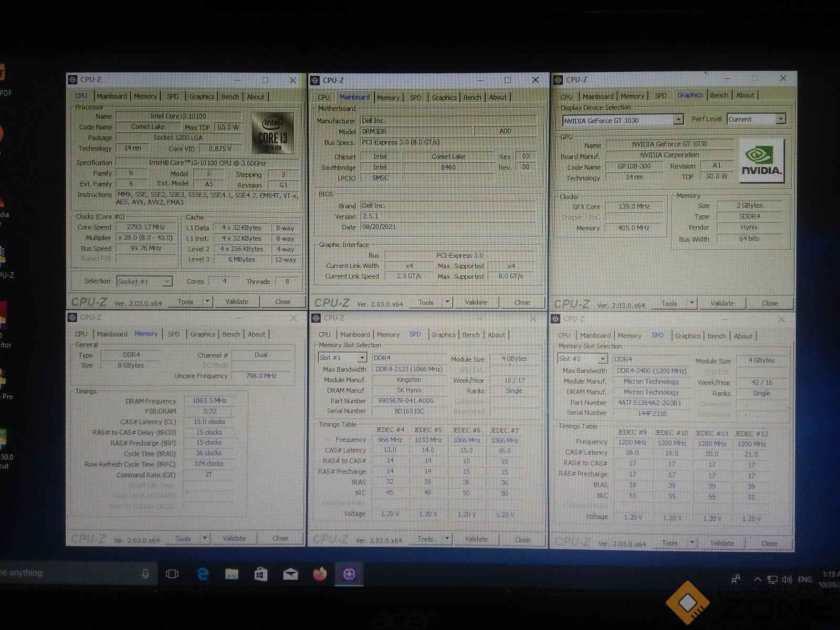
Task: Launch Firefox from taskbar
Action: point(320,574)
